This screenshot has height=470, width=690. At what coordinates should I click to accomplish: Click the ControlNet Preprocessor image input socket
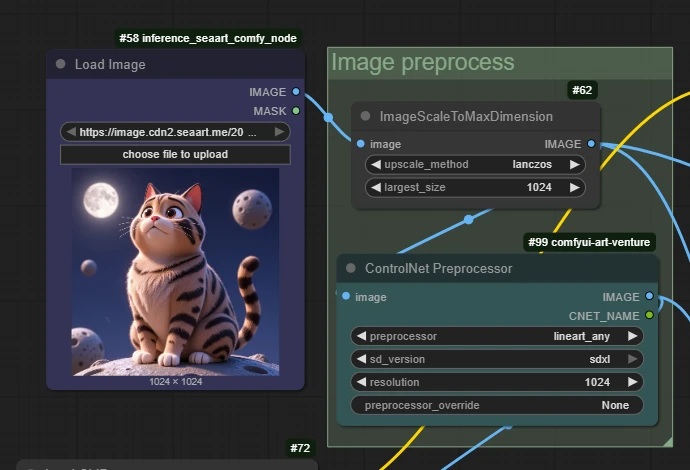point(346,296)
